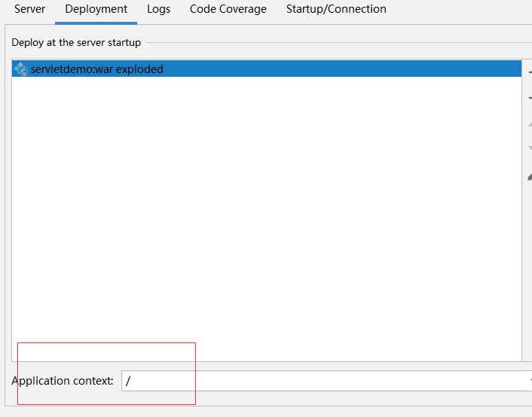532x417 pixels.
Task: Select the Deployment tab
Action: pyautogui.click(x=96, y=9)
